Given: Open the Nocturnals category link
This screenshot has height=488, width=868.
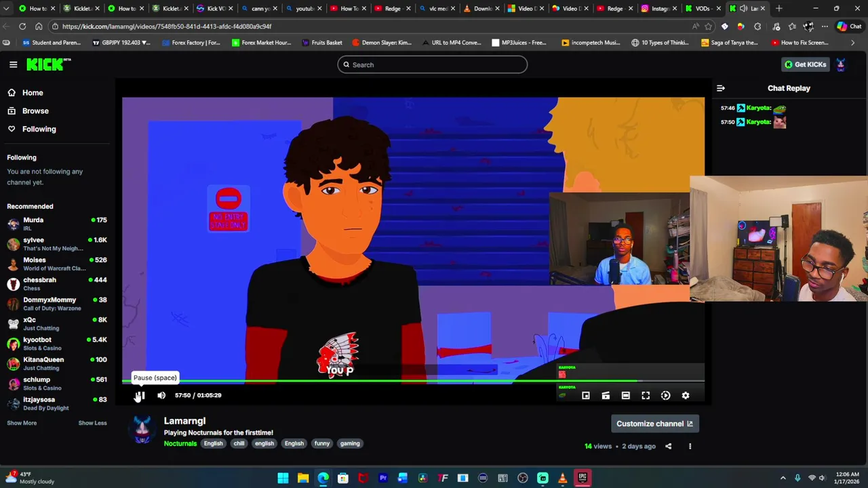Looking at the screenshot, I should [180, 443].
